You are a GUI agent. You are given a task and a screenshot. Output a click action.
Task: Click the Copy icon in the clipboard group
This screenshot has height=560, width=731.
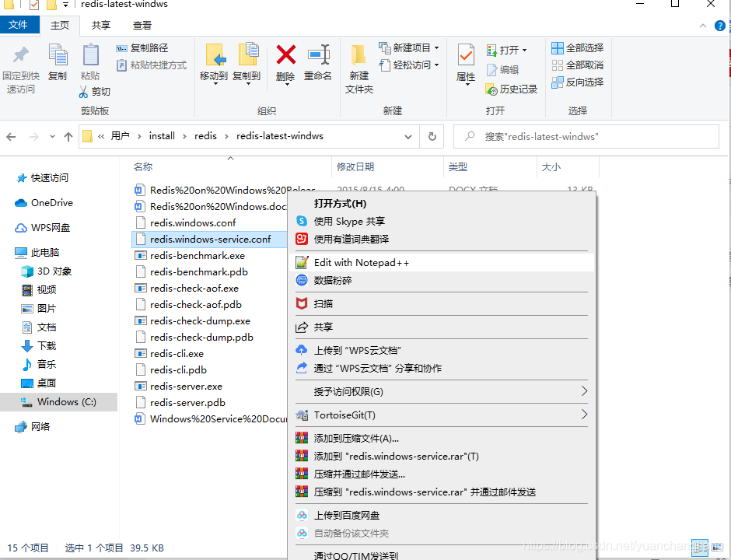tap(58, 55)
